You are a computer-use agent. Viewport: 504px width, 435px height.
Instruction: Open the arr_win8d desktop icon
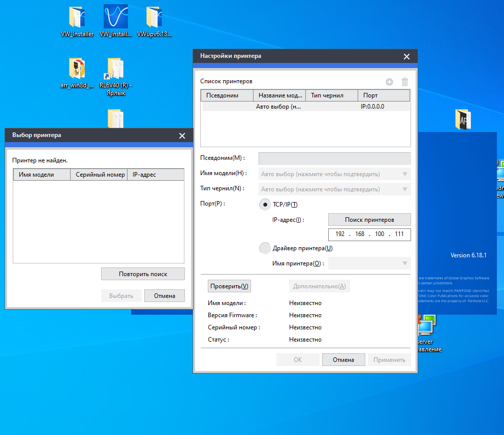point(77,73)
